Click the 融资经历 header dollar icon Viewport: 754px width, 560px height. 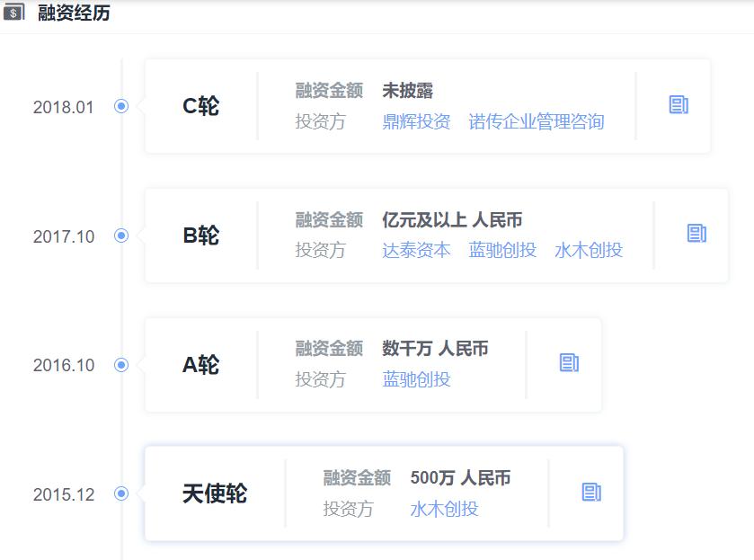coord(14,13)
